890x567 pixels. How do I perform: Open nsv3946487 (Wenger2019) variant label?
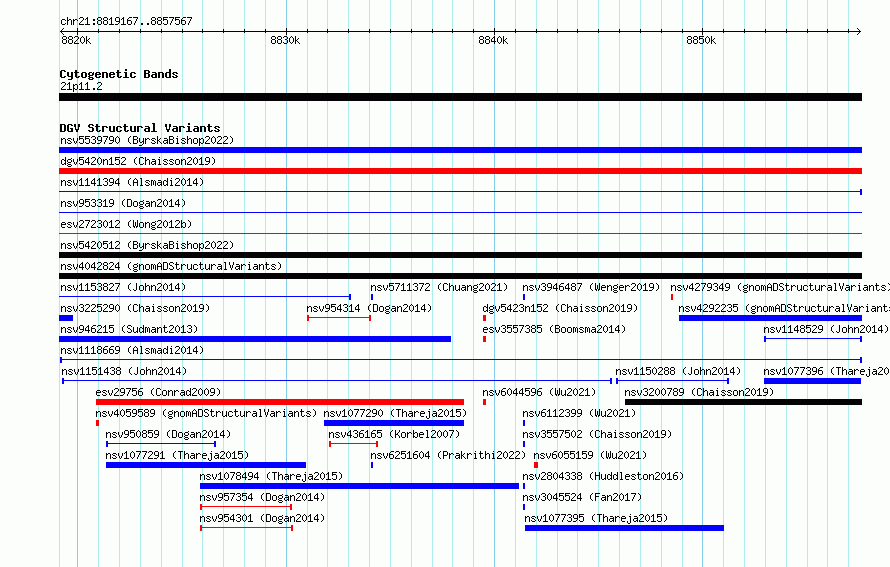pyautogui.click(x=591, y=287)
